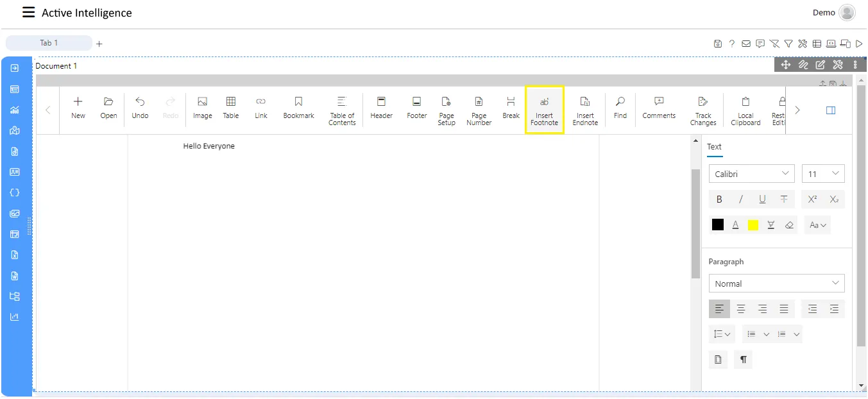
Task: Click the New document button
Action: pos(78,108)
